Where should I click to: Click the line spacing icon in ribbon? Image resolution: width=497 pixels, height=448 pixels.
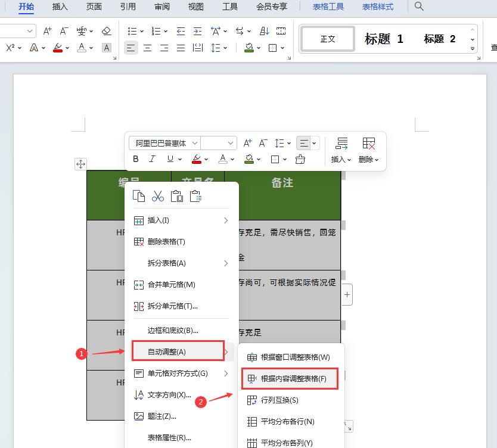[x=216, y=48]
